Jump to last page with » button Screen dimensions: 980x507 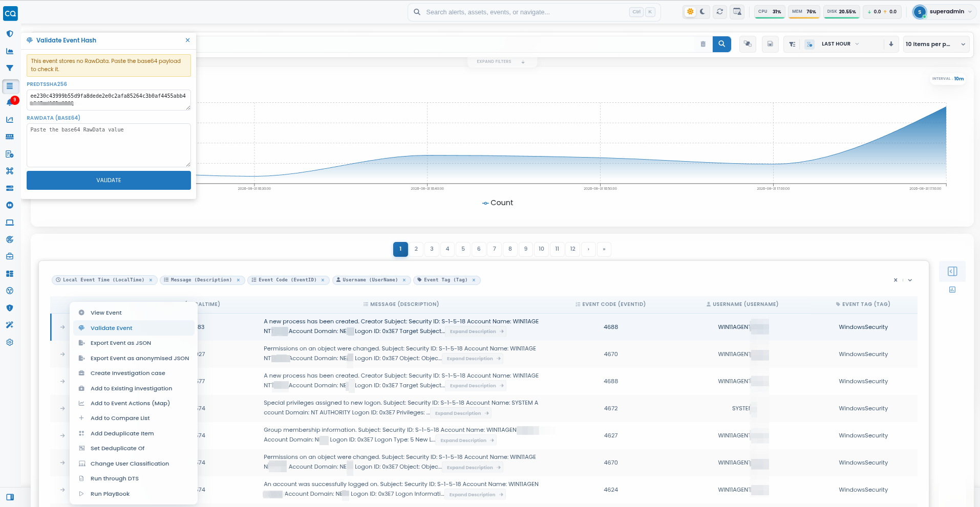[604, 249]
